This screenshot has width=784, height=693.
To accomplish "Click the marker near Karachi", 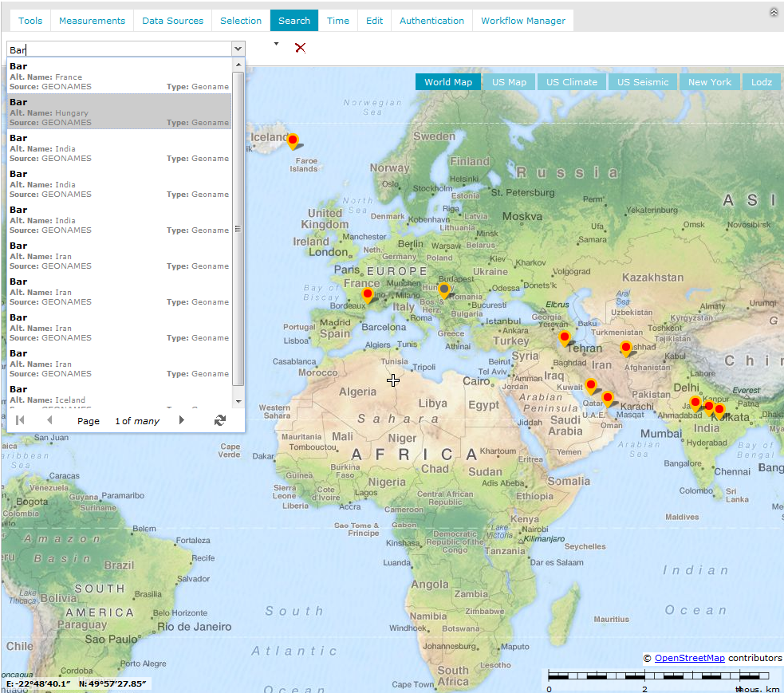I will pyautogui.click(x=608, y=399).
